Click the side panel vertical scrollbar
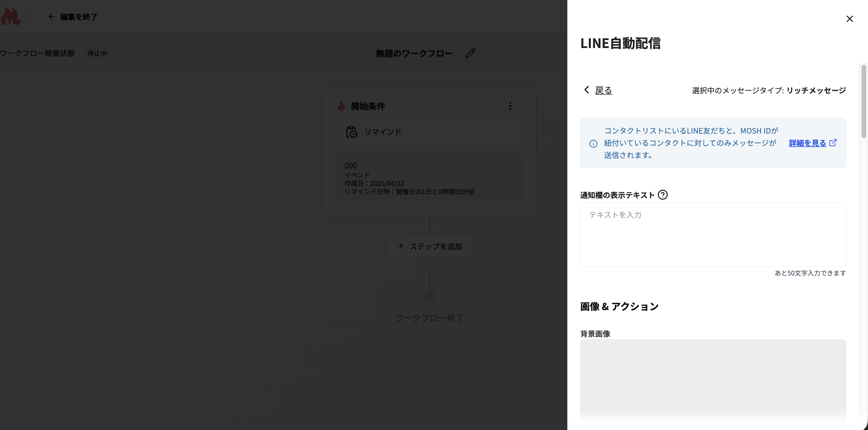This screenshot has width=868, height=430. click(864, 101)
